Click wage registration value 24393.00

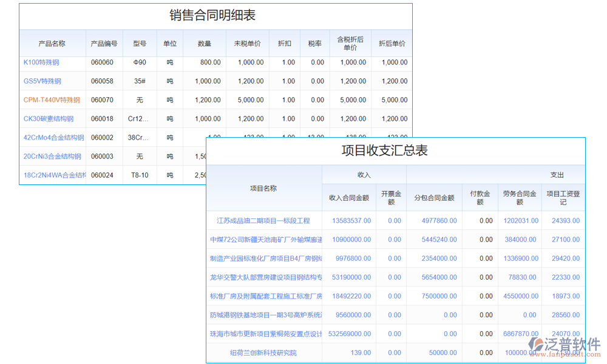pyautogui.click(x=566, y=221)
